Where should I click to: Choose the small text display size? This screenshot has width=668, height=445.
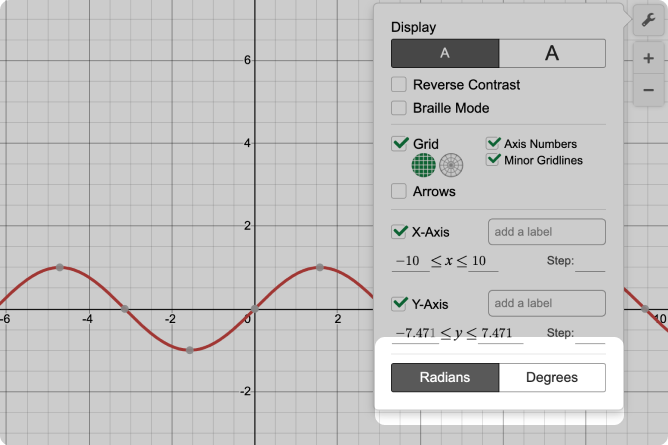[445, 53]
